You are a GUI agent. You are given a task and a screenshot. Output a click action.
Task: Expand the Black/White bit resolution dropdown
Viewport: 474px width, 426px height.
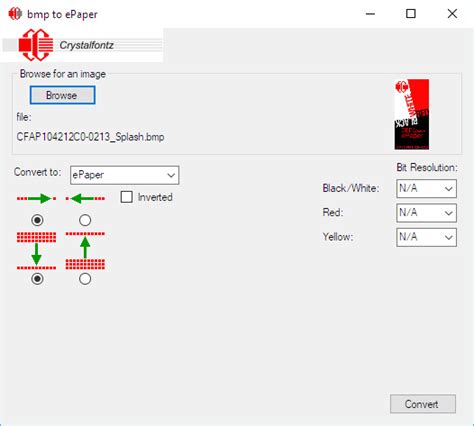pyautogui.click(x=426, y=188)
